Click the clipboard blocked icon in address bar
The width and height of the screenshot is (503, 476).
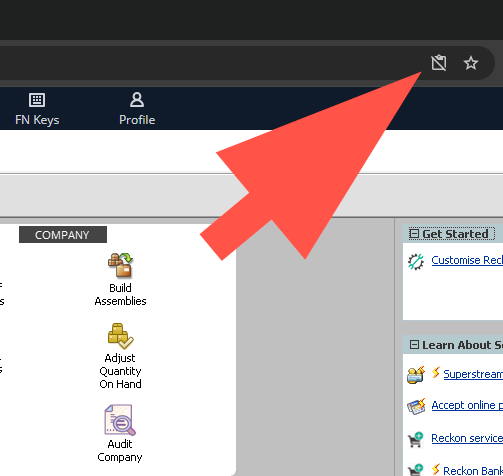(439, 63)
